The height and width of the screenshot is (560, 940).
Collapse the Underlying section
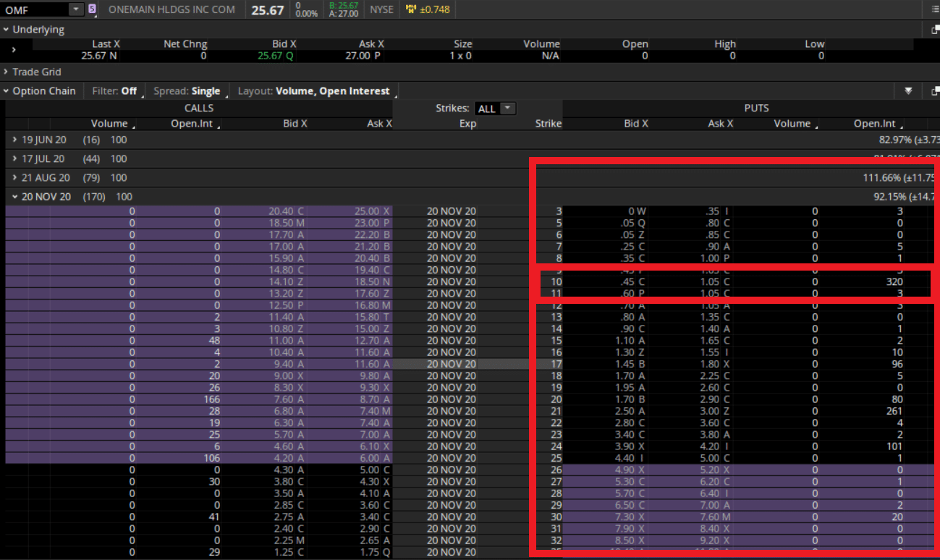[6, 30]
